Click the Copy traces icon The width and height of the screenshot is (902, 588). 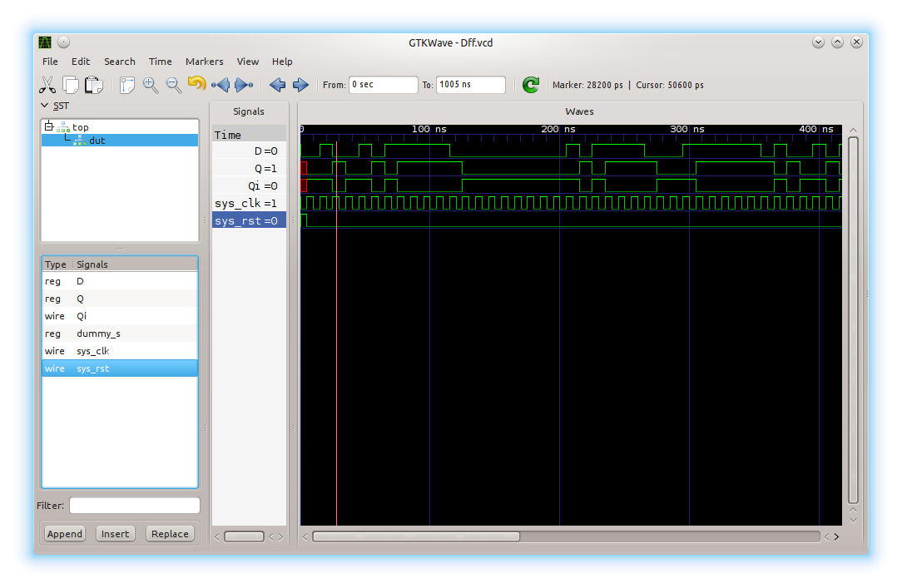[71, 85]
